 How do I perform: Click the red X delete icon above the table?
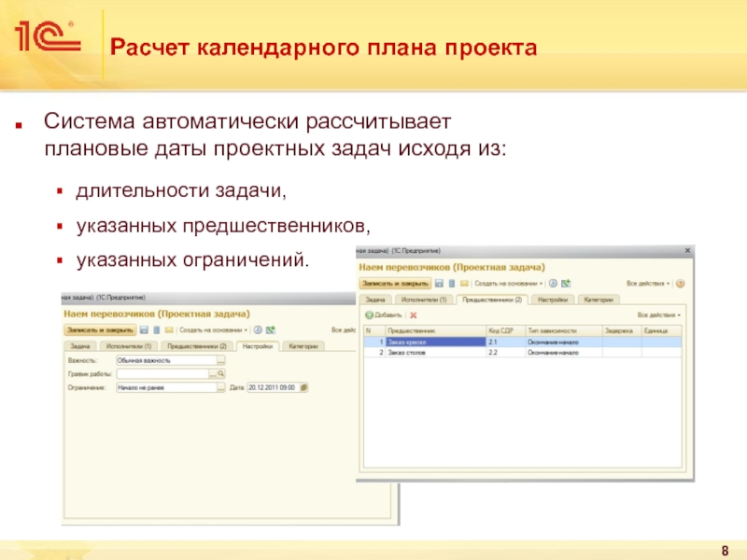(x=413, y=315)
